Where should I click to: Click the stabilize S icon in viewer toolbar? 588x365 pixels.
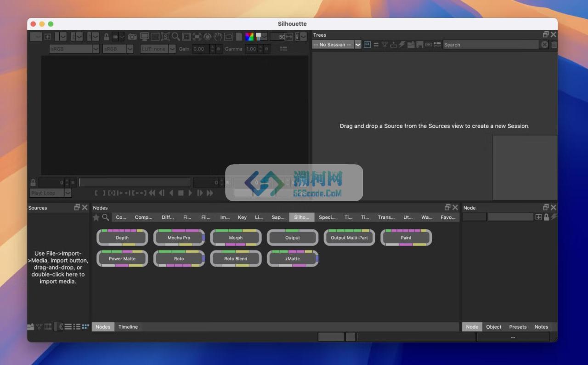(x=165, y=37)
